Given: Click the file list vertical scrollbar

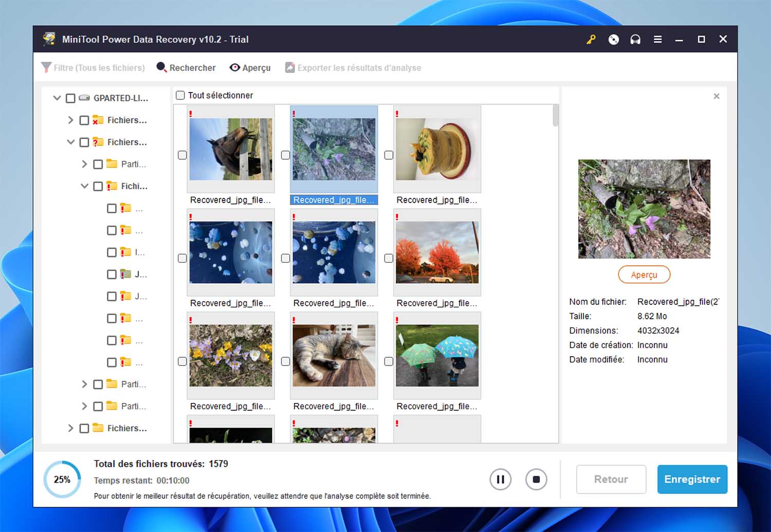Looking at the screenshot, I should coord(555,116).
